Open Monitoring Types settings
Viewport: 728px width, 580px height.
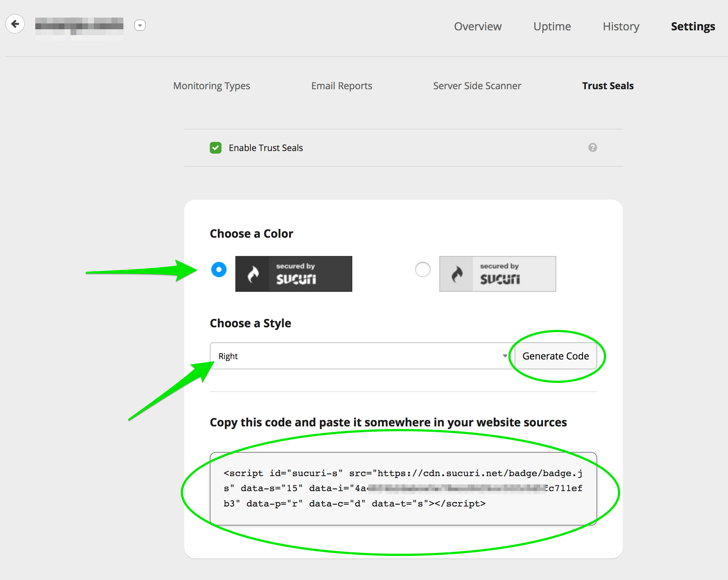(x=212, y=86)
